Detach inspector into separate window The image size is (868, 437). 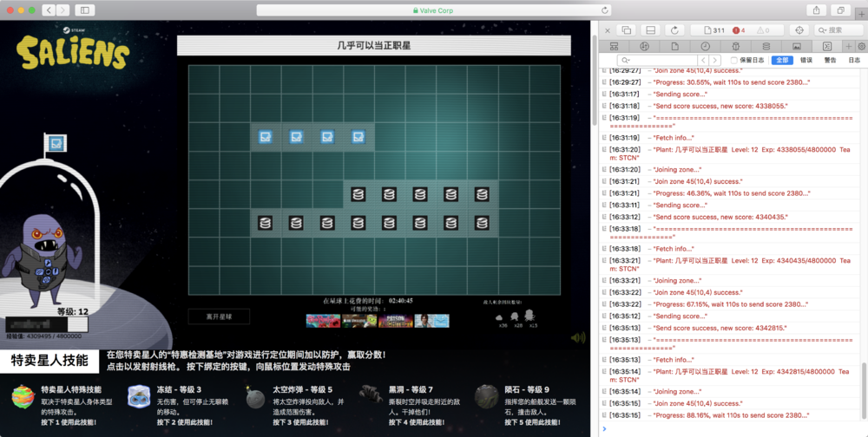click(628, 30)
